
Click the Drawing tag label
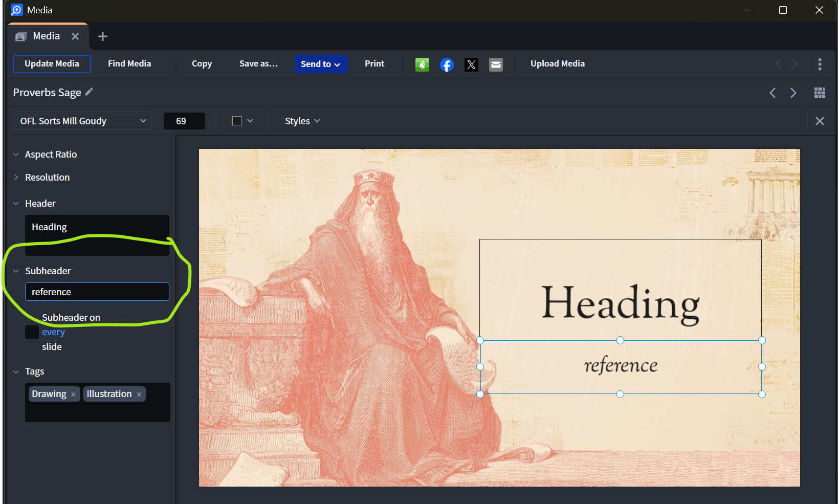[49, 394]
